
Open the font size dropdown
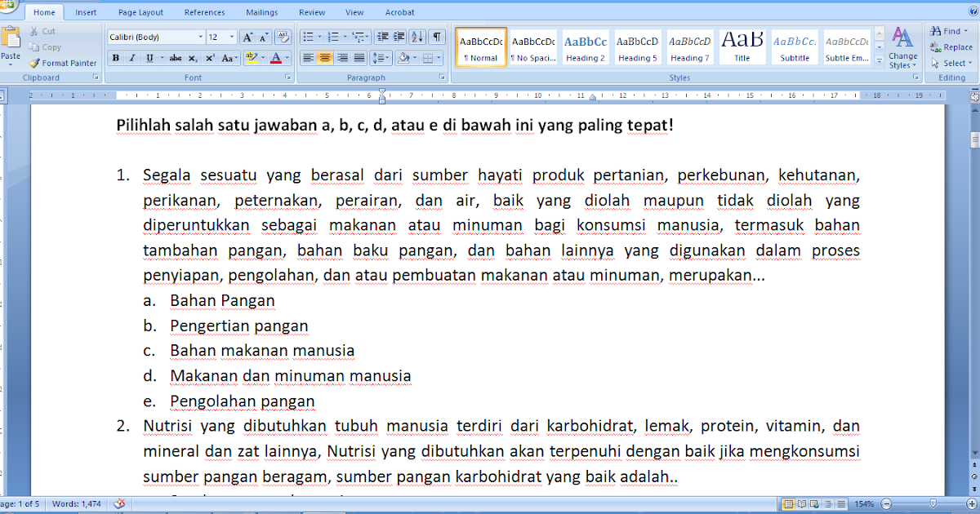[231, 37]
